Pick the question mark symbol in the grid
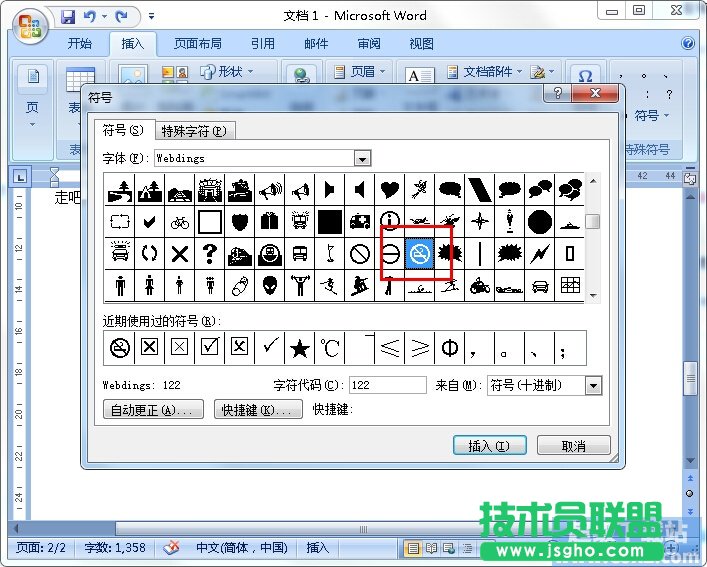Image resolution: width=707 pixels, height=567 pixels. tap(210, 254)
